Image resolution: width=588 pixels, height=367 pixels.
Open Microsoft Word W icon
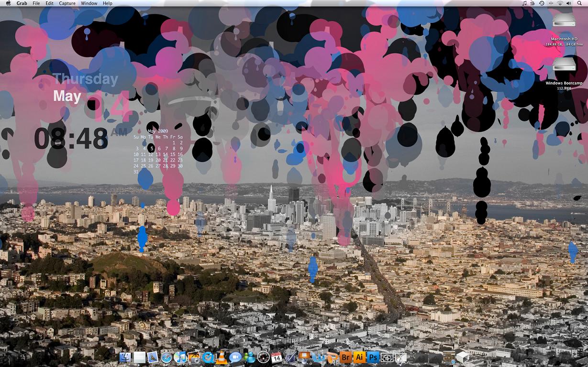click(317, 357)
